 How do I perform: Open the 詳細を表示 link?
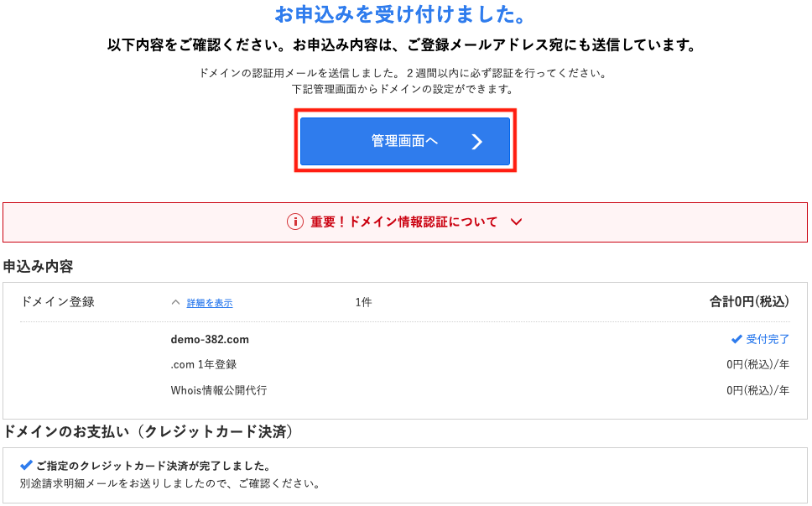[210, 303]
